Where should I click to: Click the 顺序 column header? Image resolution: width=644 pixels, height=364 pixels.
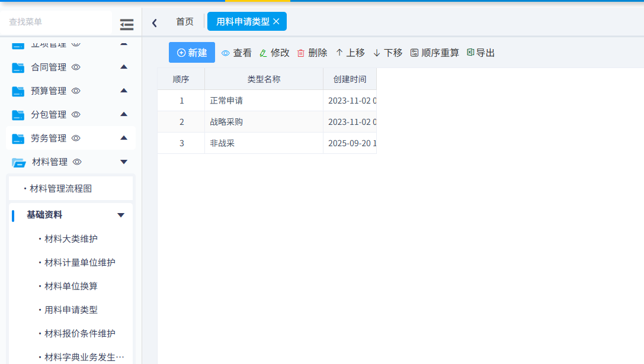(181, 79)
